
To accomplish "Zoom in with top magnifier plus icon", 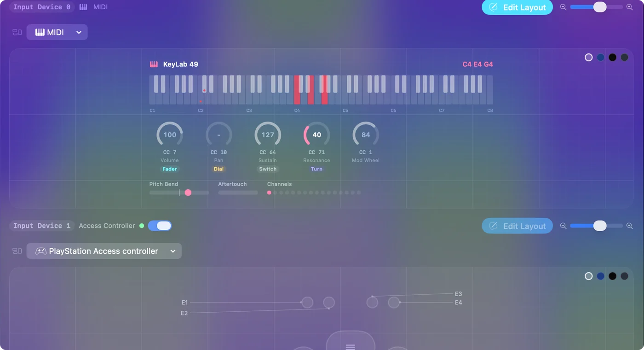I will coord(630,7).
